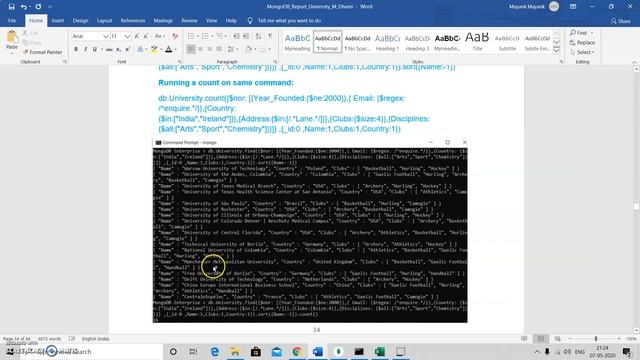The image size is (640, 360).
Task: Insert a bulleted list
Action: (191, 36)
